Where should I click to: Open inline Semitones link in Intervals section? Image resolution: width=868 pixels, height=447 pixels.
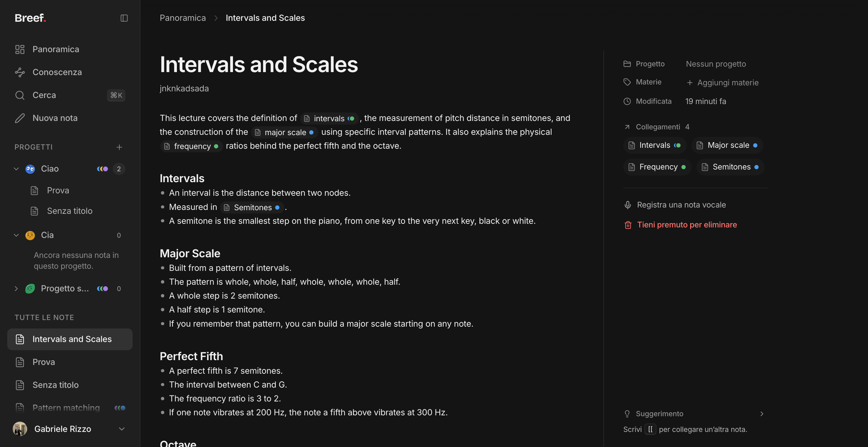[x=252, y=207]
